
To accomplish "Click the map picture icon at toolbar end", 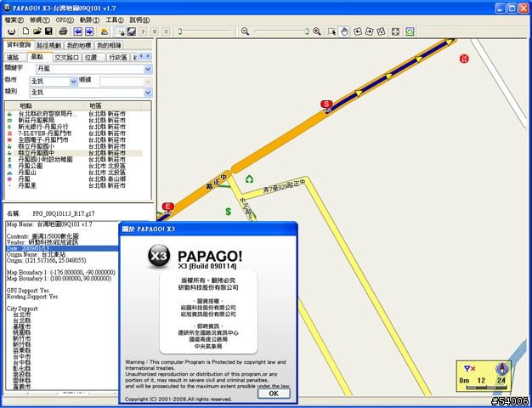I will tap(410, 31).
